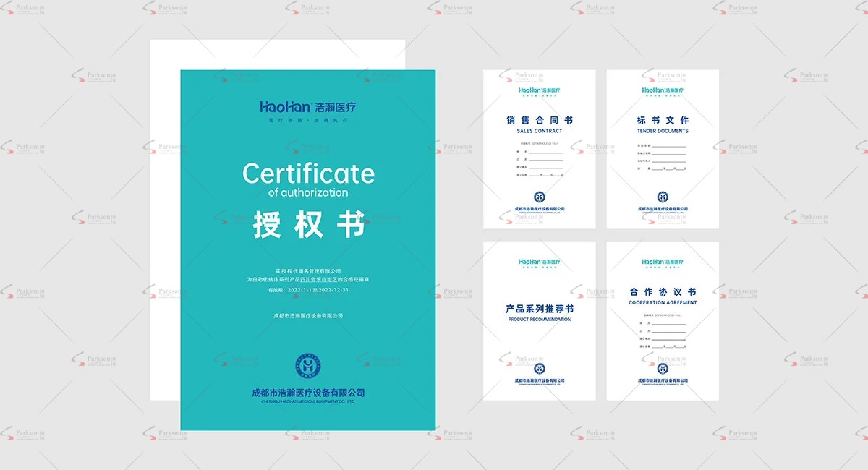Select the line "兹授权代用名管理有限公司"
This screenshot has height=470, width=868.
(x=308, y=271)
